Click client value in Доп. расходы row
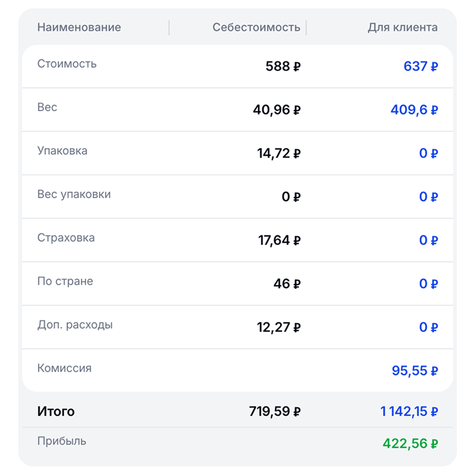Screen dimensions: 476x476 click(x=428, y=327)
